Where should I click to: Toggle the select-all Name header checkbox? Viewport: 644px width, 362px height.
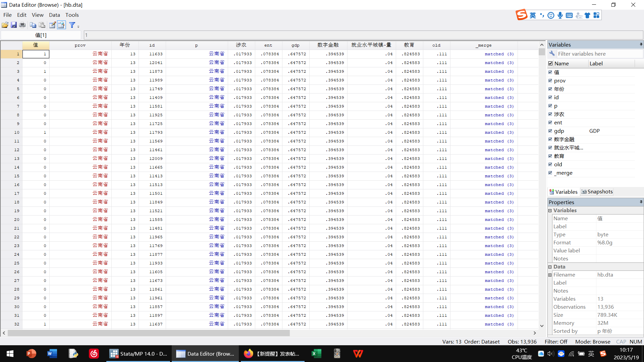tap(550, 63)
